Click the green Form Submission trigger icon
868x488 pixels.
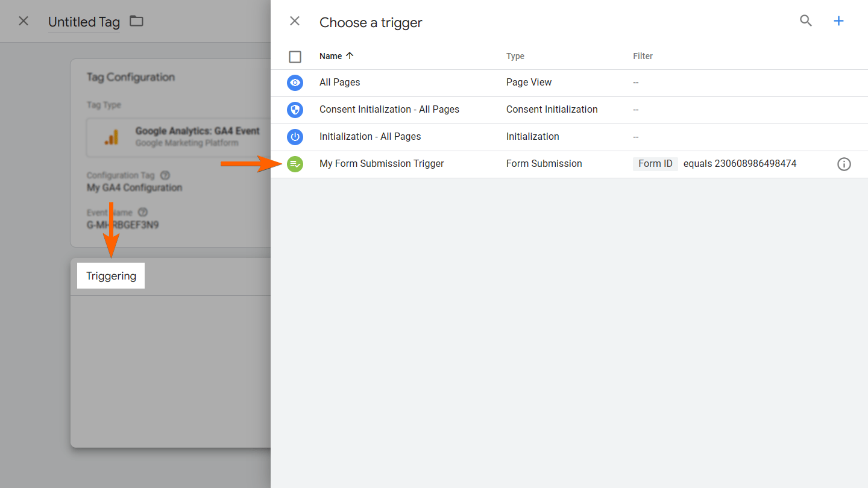(x=295, y=164)
